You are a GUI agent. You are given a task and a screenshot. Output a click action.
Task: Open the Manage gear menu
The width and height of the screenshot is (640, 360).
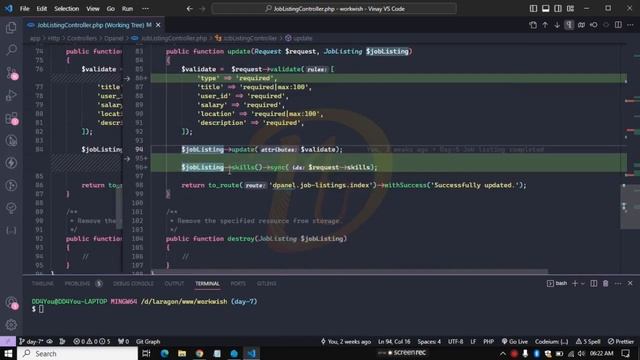pyautogui.click(x=11, y=325)
